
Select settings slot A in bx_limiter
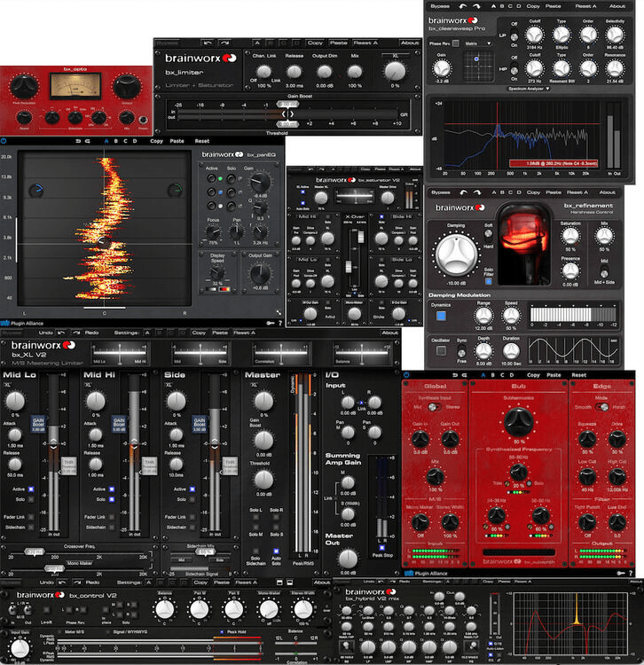[x=256, y=43]
